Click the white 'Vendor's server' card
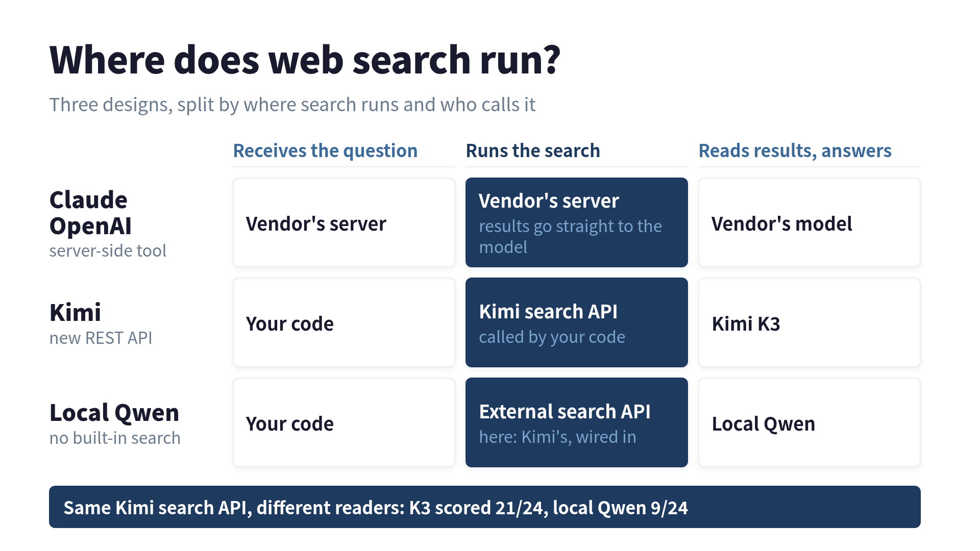Image resolution: width=980 pixels, height=551 pixels. (344, 222)
